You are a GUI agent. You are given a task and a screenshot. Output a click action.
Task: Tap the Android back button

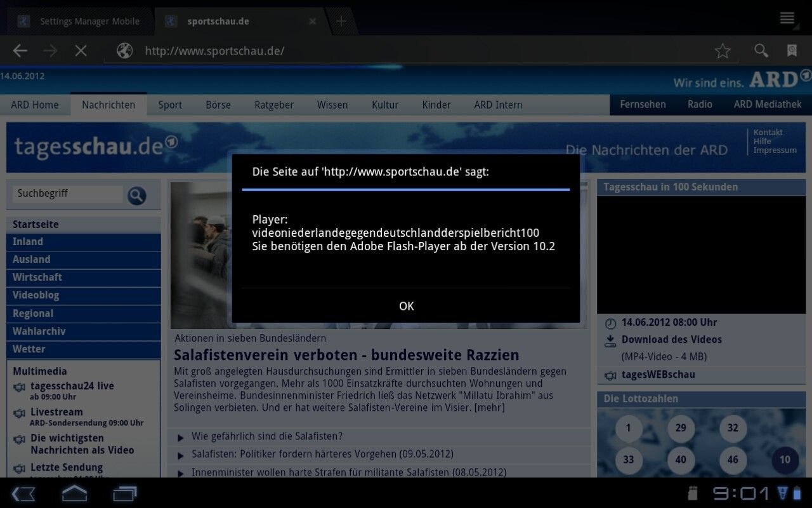click(x=23, y=493)
